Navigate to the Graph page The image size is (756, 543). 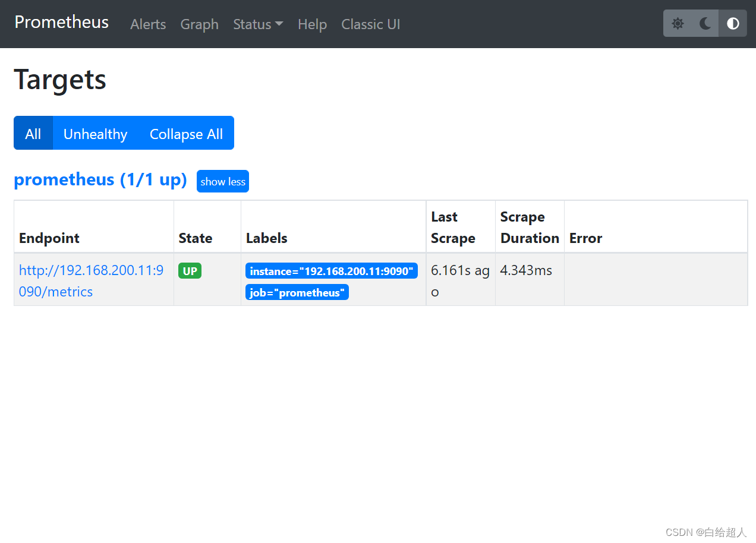199,24
